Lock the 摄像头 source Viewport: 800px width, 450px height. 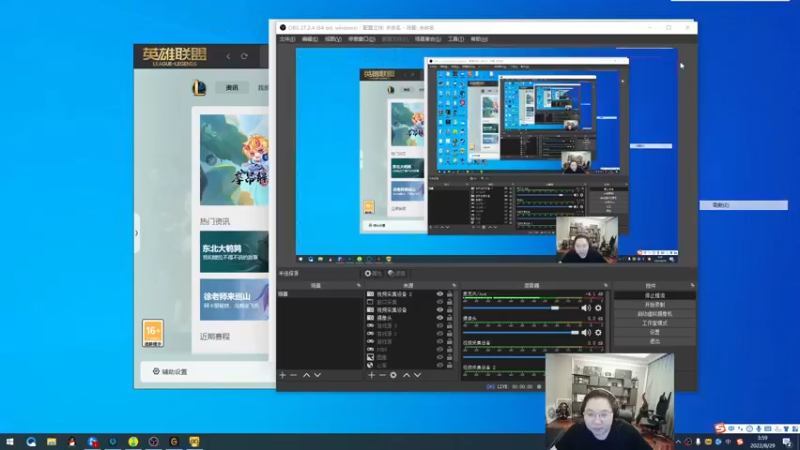point(449,317)
